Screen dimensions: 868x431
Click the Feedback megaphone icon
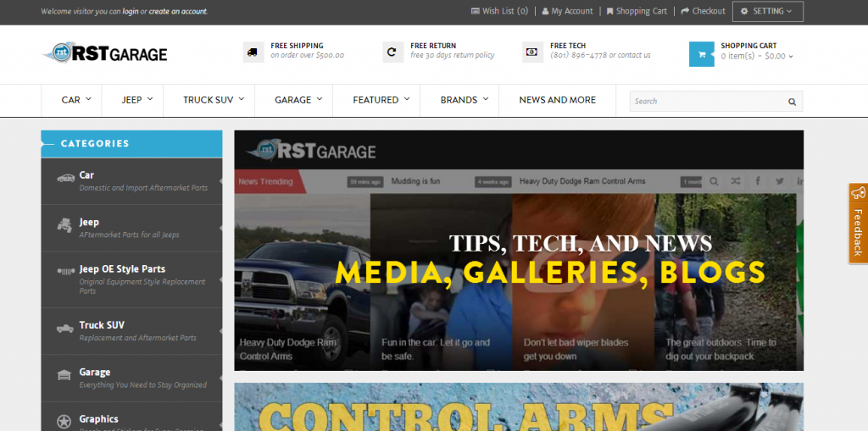[858, 193]
